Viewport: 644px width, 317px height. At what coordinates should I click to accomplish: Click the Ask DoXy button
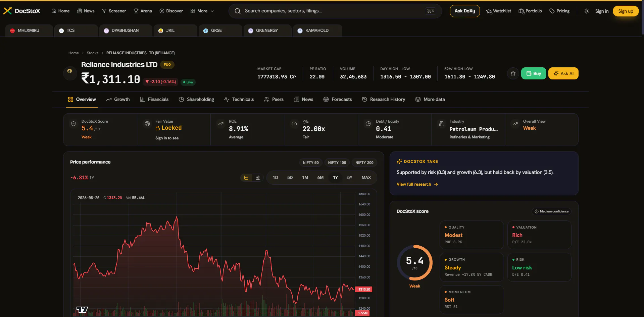(465, 11)
